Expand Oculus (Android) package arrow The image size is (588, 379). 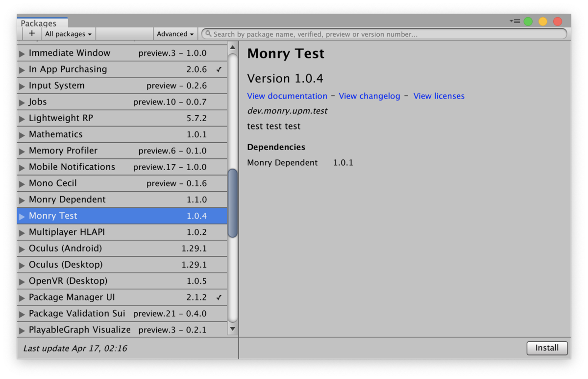pyautogui.click(x=22, y=249)
